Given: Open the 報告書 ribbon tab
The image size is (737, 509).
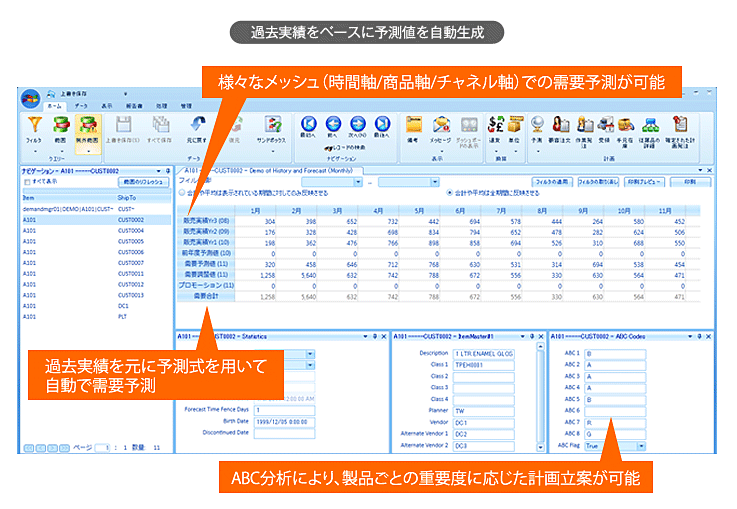Looking at the screenshot, I should (x=133, y=105).
